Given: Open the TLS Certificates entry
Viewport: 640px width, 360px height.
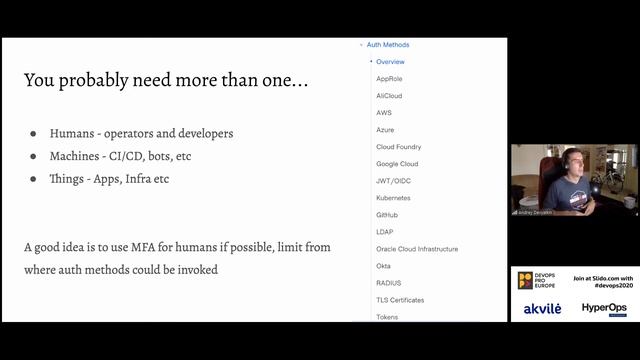Looking at the screenshot, I should (x=400, y=300).
